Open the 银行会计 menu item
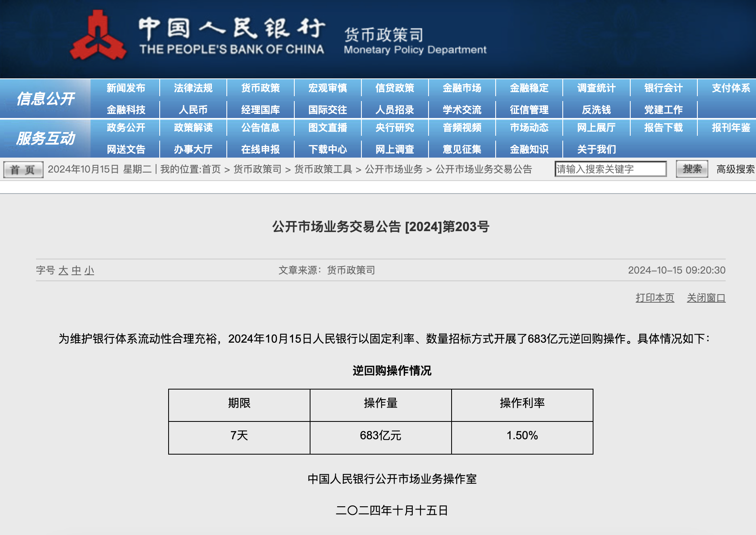 pyautogui.click(x=663, y=88)
